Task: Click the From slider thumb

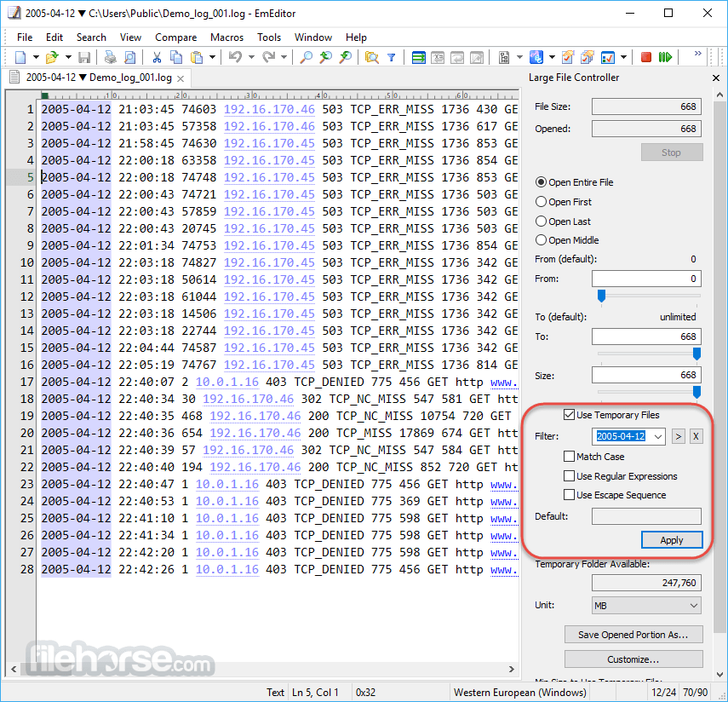Action: (x=601, y=296)
